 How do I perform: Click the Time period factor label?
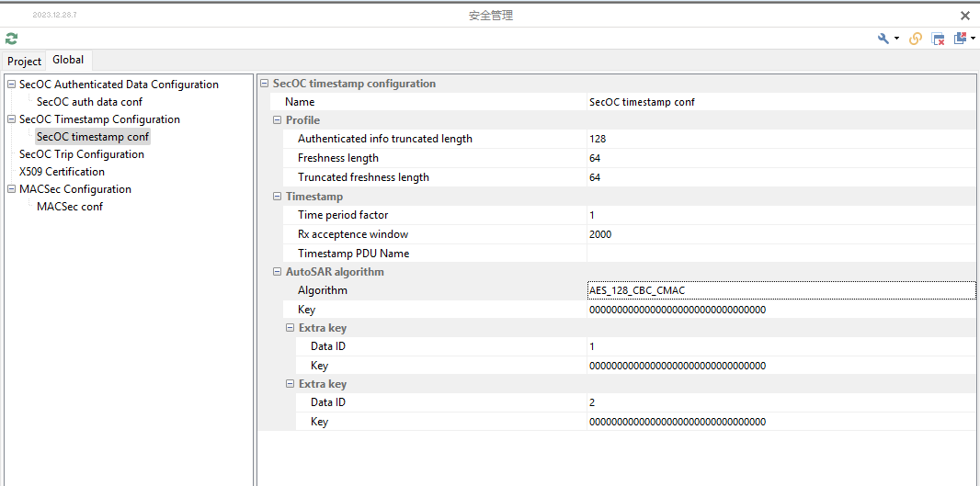click(343, 215)
